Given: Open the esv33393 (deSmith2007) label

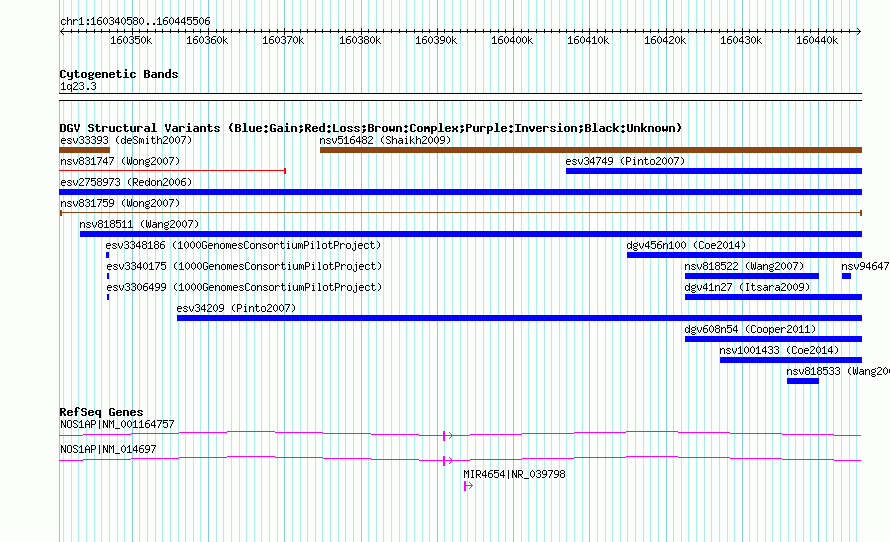Looking at the screenshot, I should coord(126,140).
